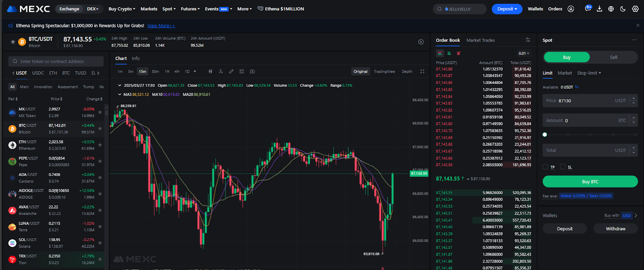The height and width of the screenshot is (270, 644).
Task: Open the settings gear icon
Action: 635,9
